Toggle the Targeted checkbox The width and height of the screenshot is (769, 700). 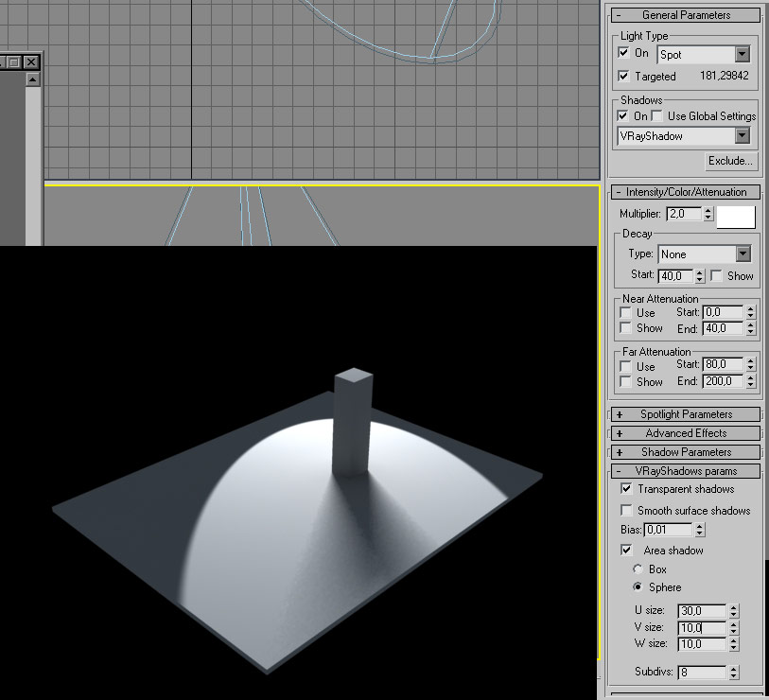coord(623,76)
